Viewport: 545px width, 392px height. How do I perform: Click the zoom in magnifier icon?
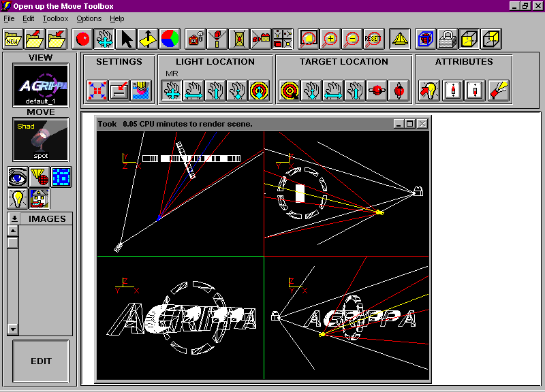330,39
